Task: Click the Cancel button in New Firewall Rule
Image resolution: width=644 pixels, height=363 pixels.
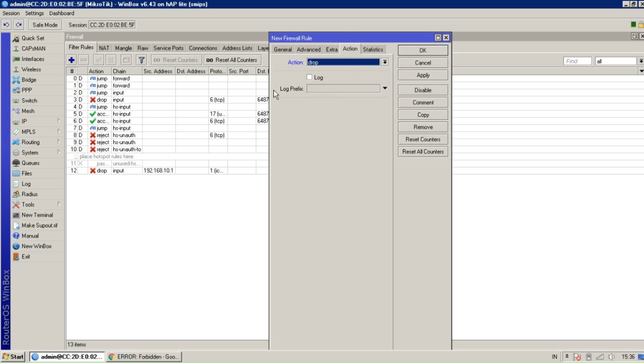Action: (x=423, y=63)
